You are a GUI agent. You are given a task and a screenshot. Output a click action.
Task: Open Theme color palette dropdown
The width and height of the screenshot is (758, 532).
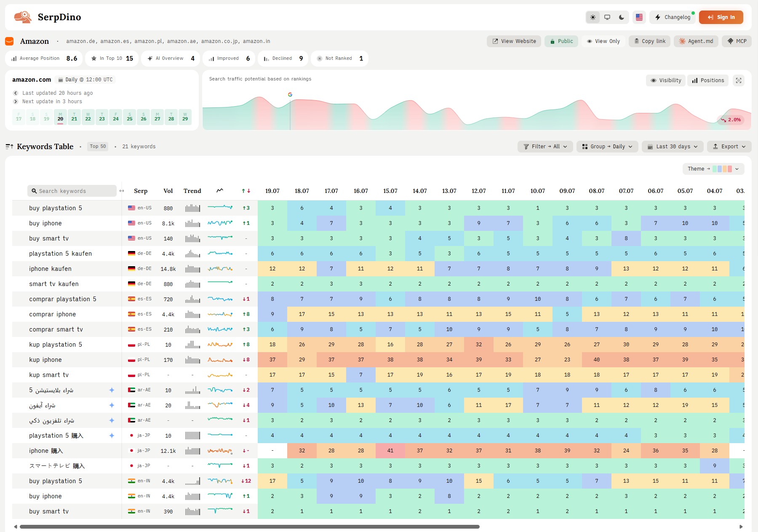(713, 169)
